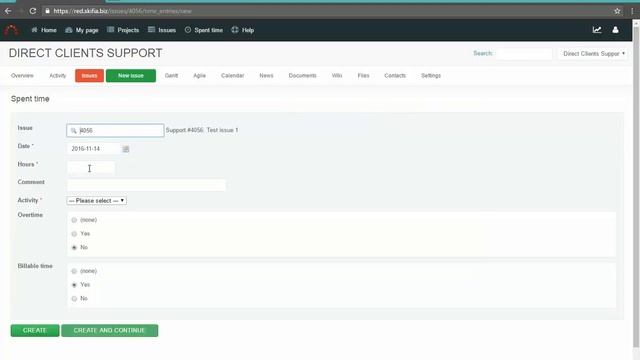Switch to the Activity tab
The image size is (640, 360).
tap(58, 76)
